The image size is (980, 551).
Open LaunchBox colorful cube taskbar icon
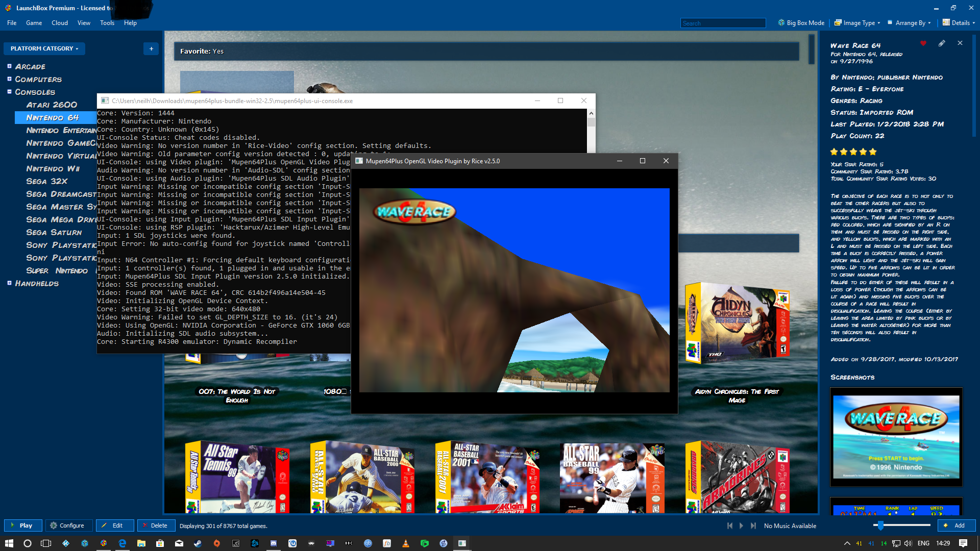[x=104, y=543]
